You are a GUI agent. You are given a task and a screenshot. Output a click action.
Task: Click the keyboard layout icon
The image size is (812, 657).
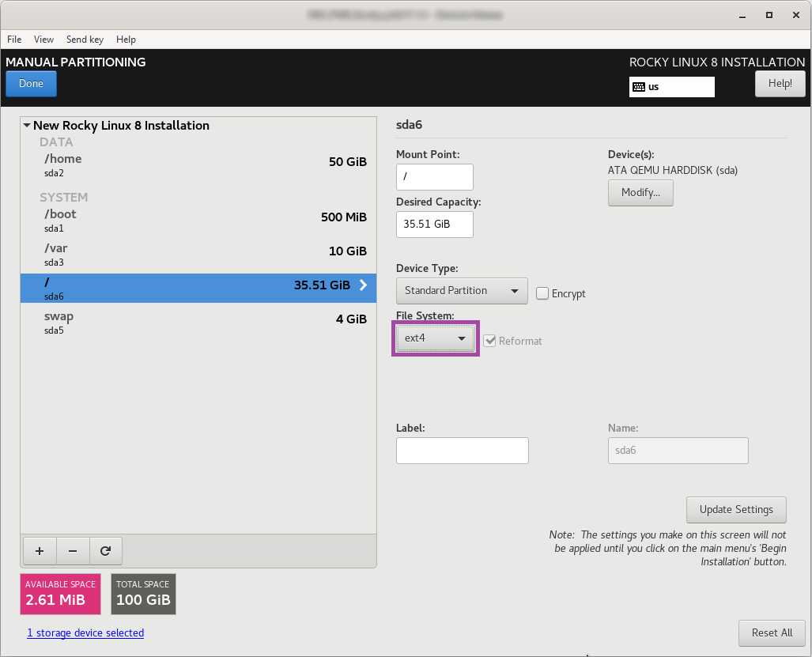click(639, 87)
